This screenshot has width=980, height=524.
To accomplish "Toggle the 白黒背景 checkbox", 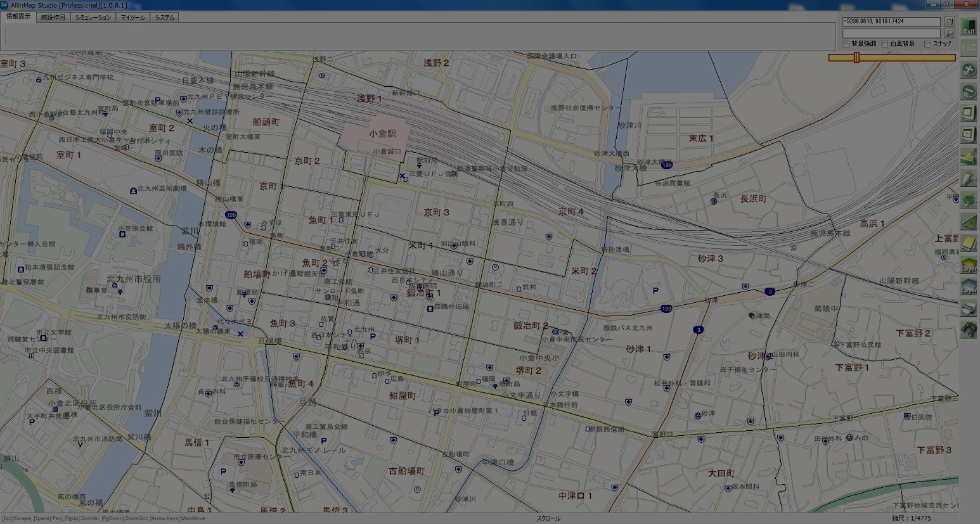I will [x=885, y=44].
